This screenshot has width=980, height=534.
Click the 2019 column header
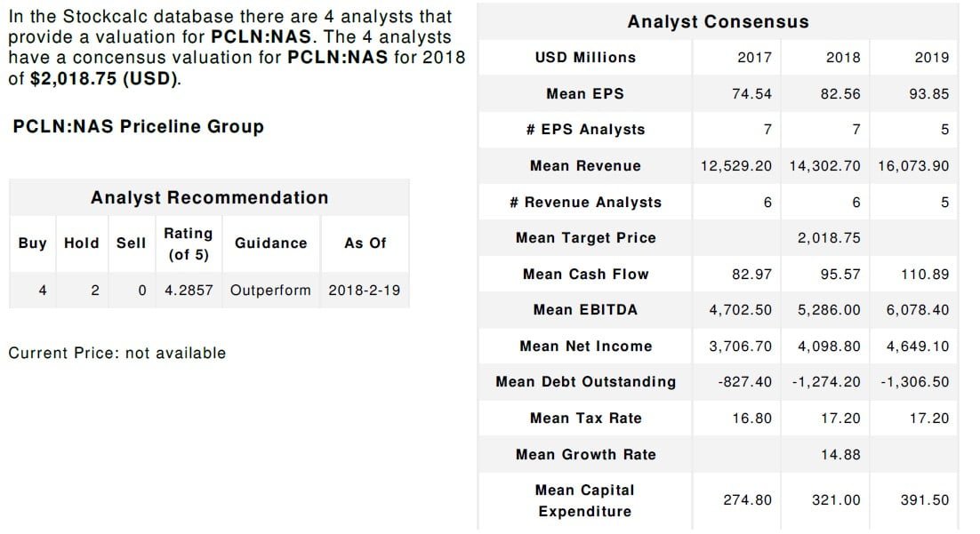(x=931, y=58)
